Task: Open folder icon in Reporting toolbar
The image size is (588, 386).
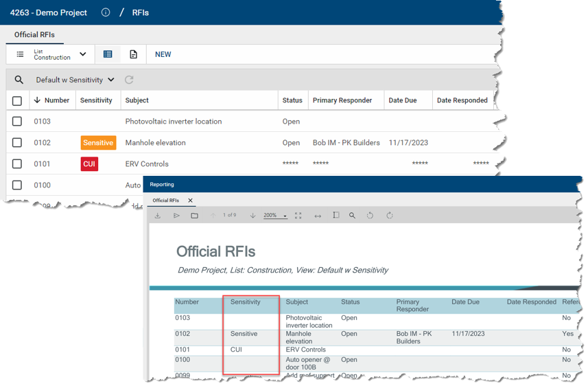Action: [x=194, y=216]
